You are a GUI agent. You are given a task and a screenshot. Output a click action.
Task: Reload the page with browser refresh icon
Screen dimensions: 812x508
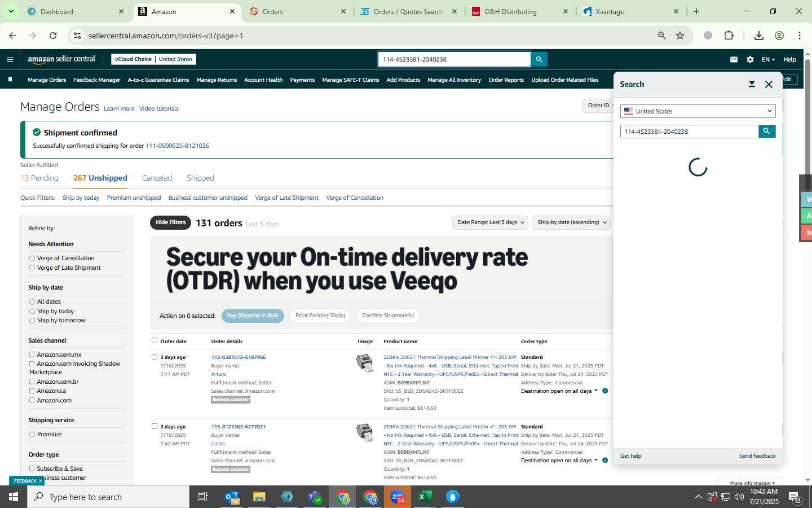pos(53,36)
